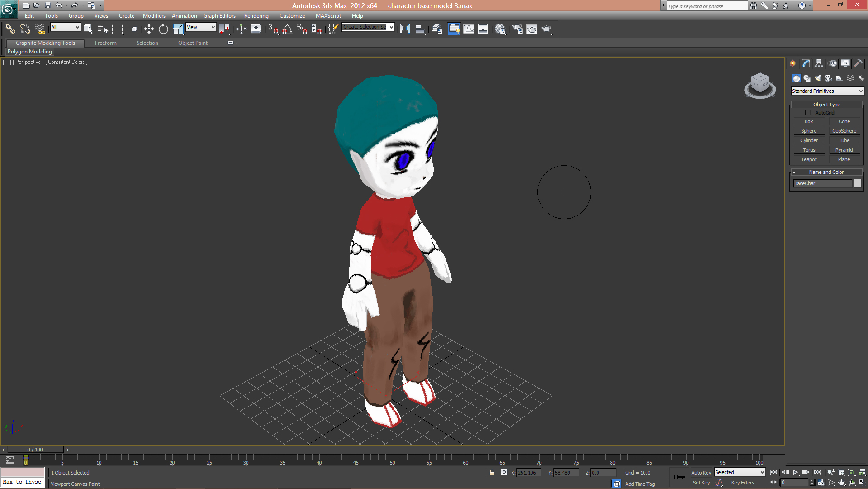
Task: Open Schematic View from toolbar
Action: coord(483,29)
